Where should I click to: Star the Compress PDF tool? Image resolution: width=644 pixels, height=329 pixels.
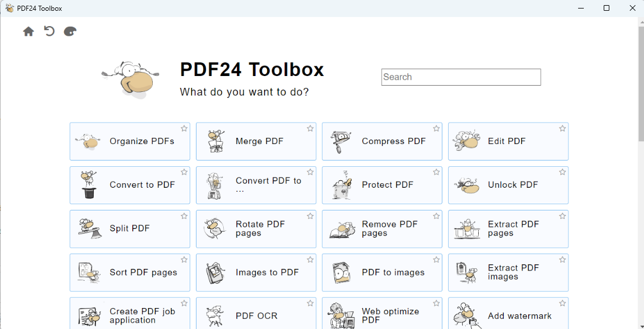(437, 128)
